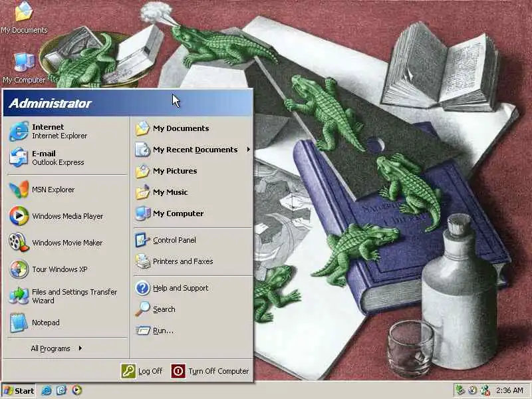Click network connection tray icon with red X
532x399 pixels.
pos(485,390)
